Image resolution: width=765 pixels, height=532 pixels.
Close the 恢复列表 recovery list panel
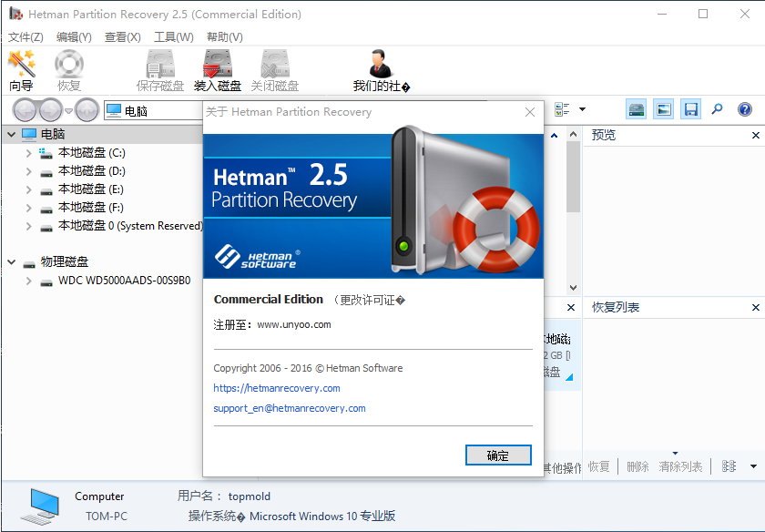tap(756, 308)
